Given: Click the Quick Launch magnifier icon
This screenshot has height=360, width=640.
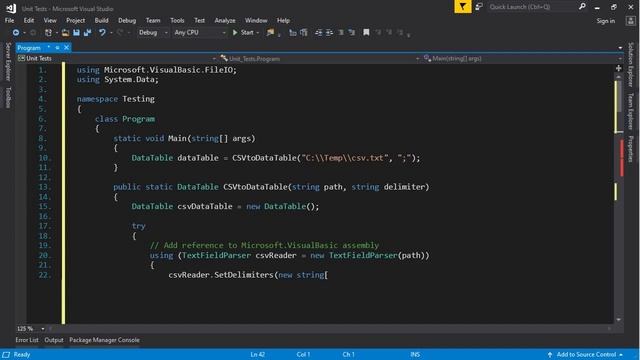Looking at the screenshot, I should tap(582, 7).
